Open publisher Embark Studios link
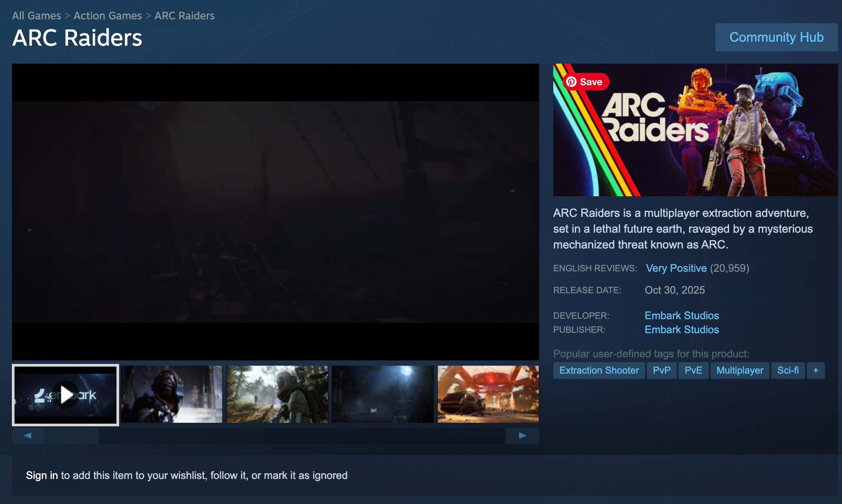 [x=681, y=329]
